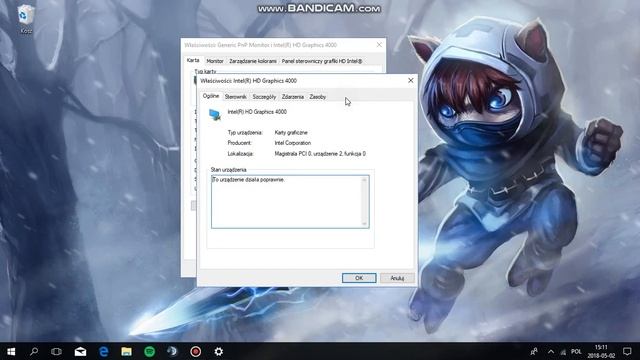Viewport: 640px width, 360px height.
Task: Click the 'Intel Corporation' producer value
Action: point(293,143)
